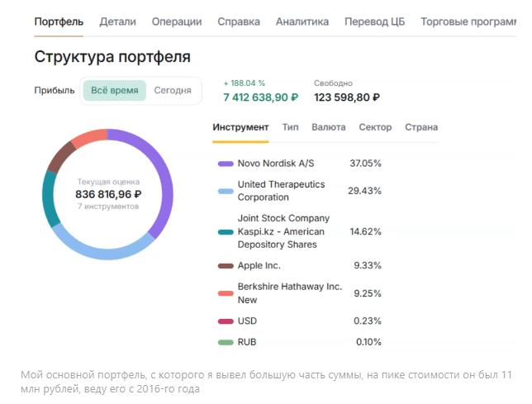Click the purple Novo Nordisk legend swatch
The image size is (532, 404).
pyautogui.click(x=226, y=164)
